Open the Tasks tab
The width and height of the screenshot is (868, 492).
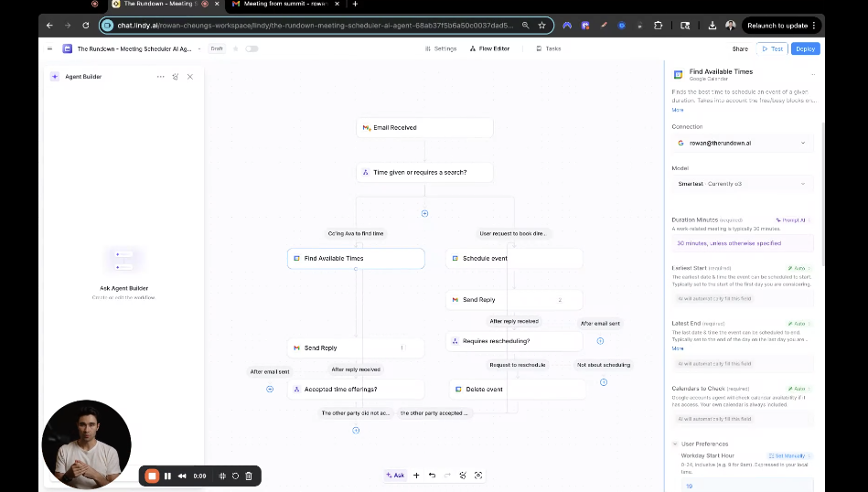pyautogui.click(x=549, y=48)
